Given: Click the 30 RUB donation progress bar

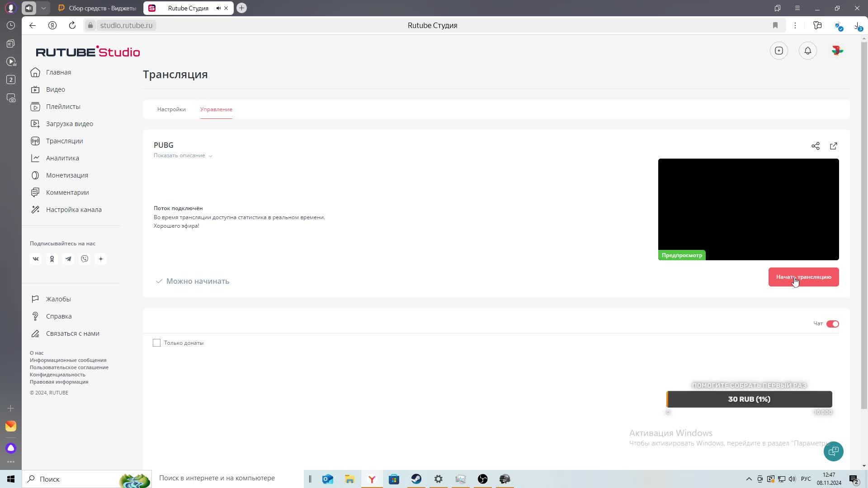Looking at the screenshot, I should pyautogui.click(x=749, y=399).
